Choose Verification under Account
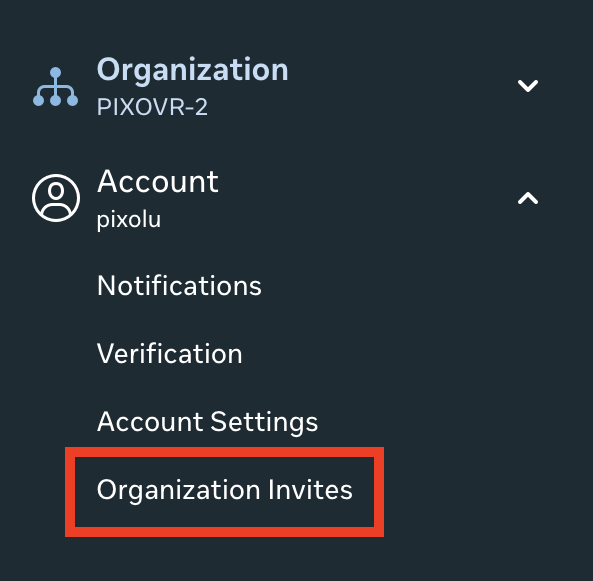This screenshot has width=593, height=581. coord(169,354)
